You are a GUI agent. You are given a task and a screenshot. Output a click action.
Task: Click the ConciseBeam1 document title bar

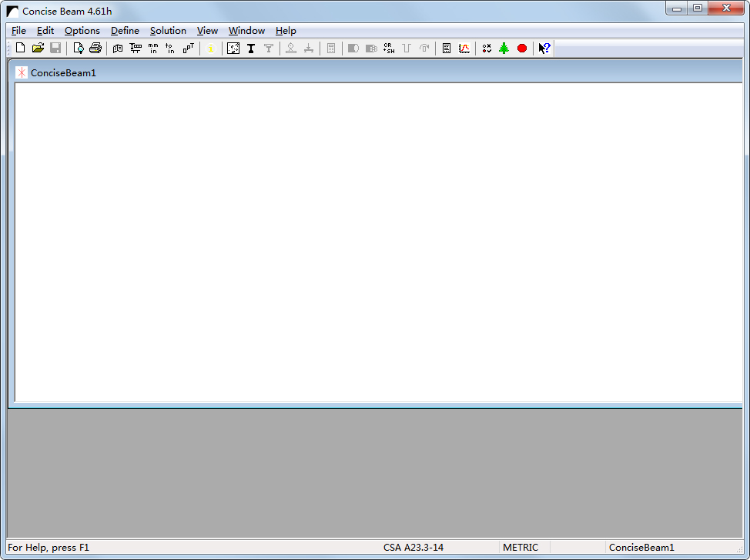[376, 72]
